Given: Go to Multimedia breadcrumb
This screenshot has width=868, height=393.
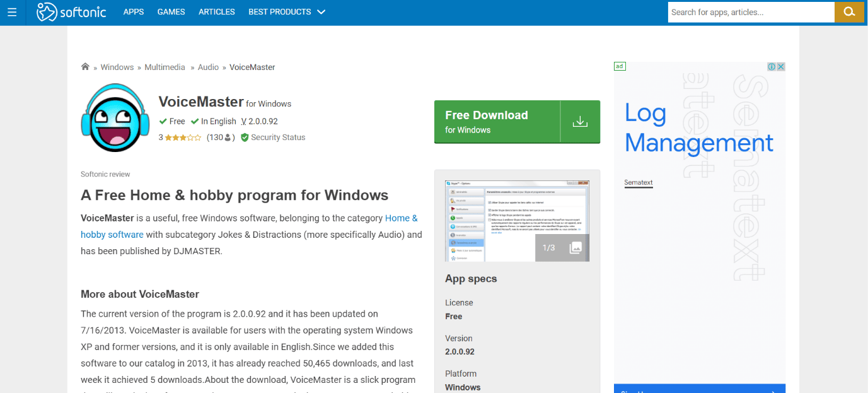Looking at the screenshot, I should coord(165,67).
